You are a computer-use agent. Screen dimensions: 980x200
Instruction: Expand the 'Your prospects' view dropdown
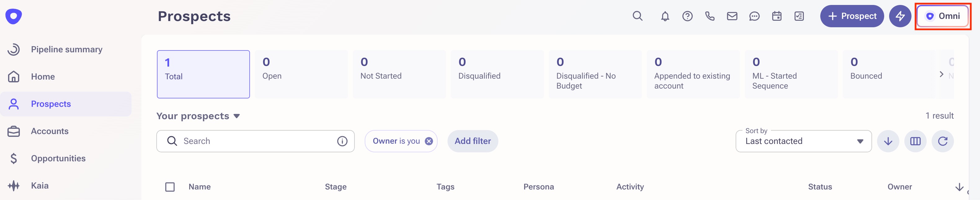click(237, 116)
